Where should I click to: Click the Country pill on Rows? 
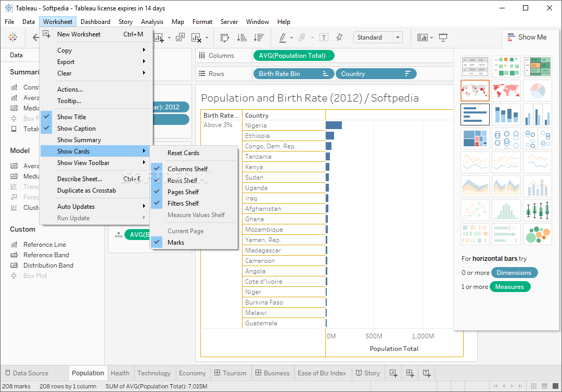(x=376, y=73)
